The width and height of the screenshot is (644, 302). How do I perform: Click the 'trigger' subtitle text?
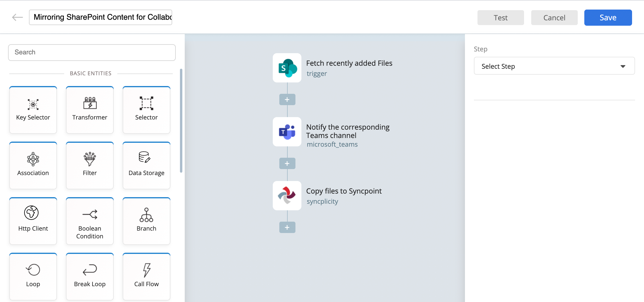click(317, 74)
